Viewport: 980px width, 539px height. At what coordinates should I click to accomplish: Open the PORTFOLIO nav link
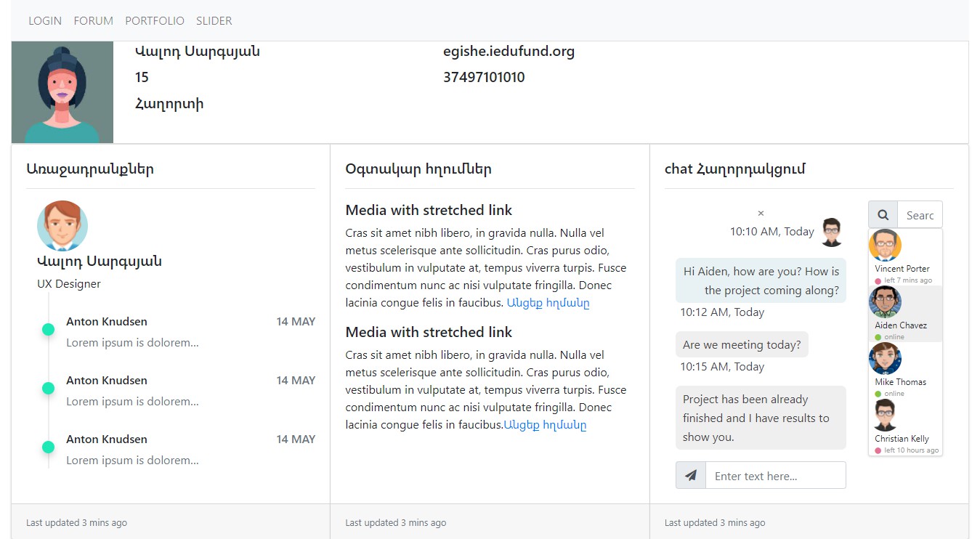[155, 21]
